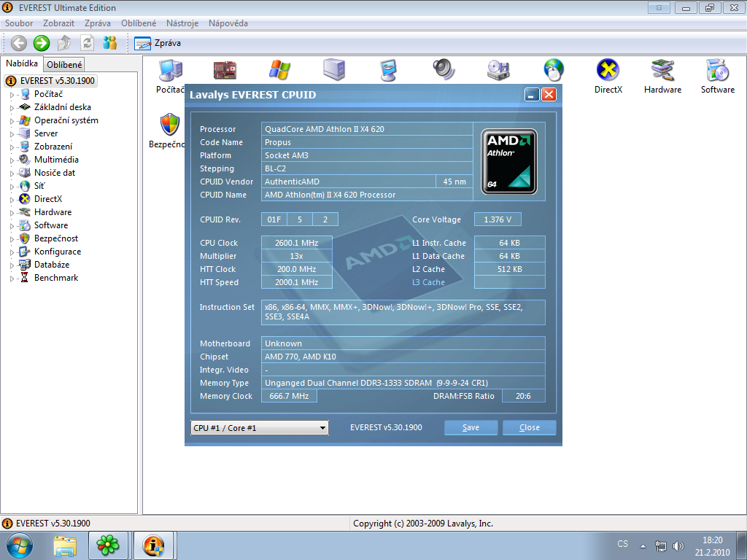Open the Nápověda menu

point(228,23)
